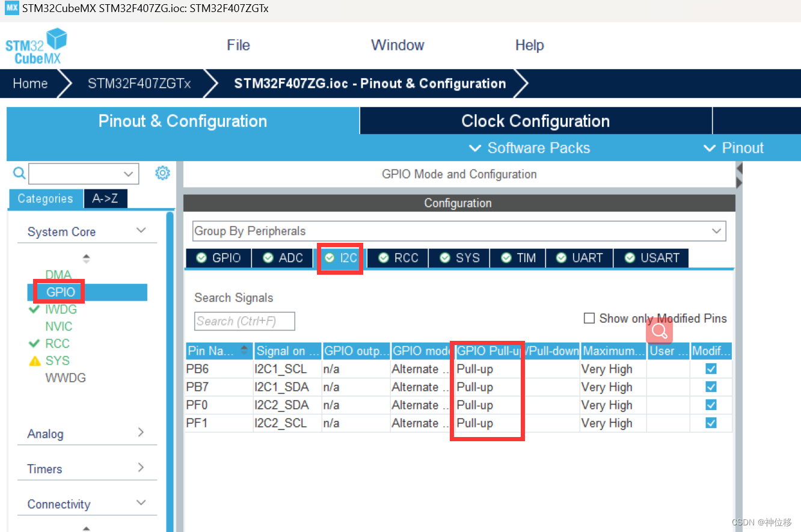
Task: Toggle Modified checkbox for PB6 row
Action: (711, 369)
